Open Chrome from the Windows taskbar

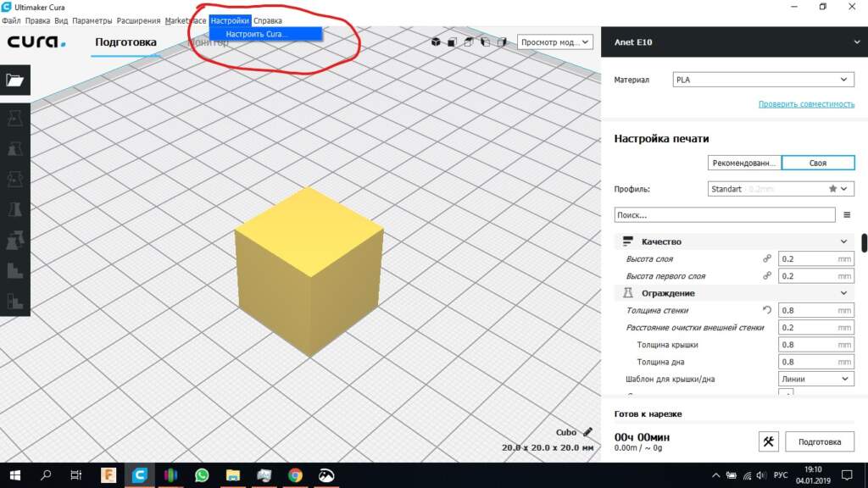[294, 475]
